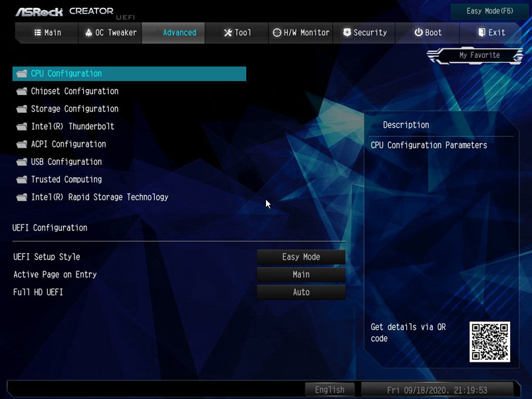Click the Rapid Storage Technology folder icon
Viewport: 532px width, 399px height.
click(x=22, y=197)
